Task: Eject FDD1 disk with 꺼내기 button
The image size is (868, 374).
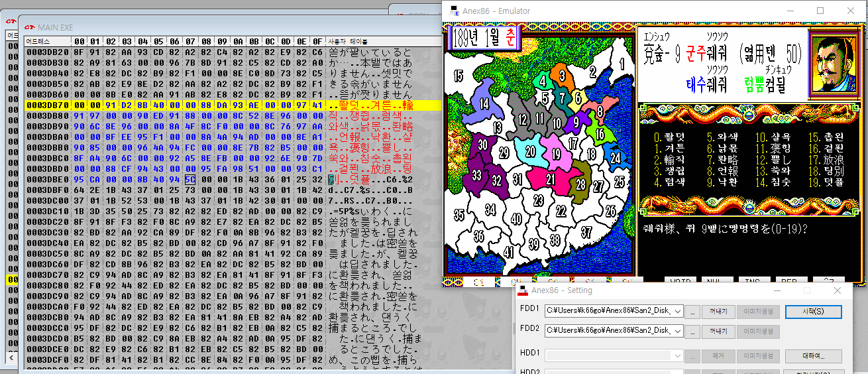Action: click(x=718, y=312)
